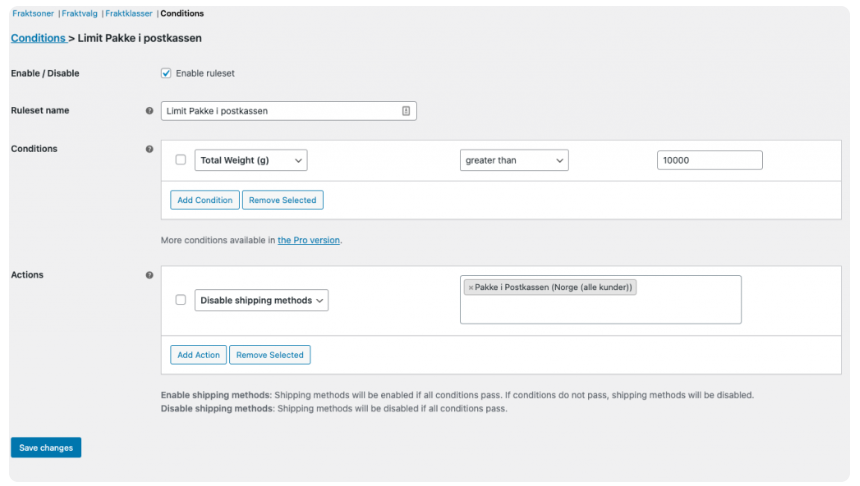Screen dimensions: 860x486
Task: Click the help icon beside Ruleset name
Action: tap(150, 111)
